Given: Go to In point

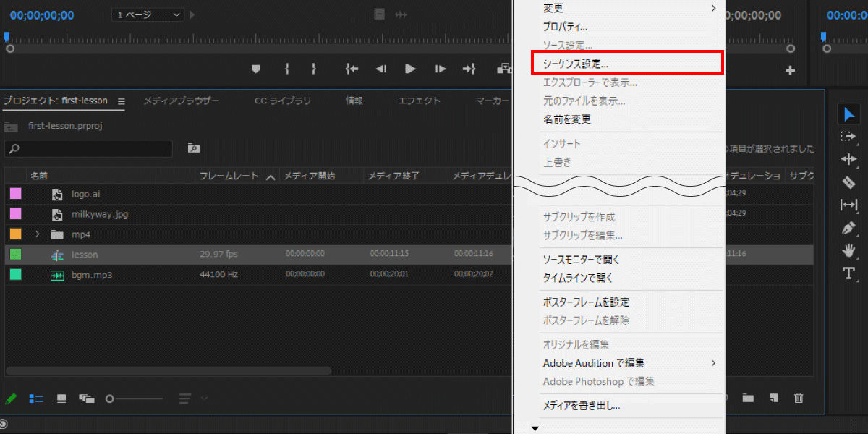Looking at the screenshot, I should pyautogui.click(x=352, y=69).
